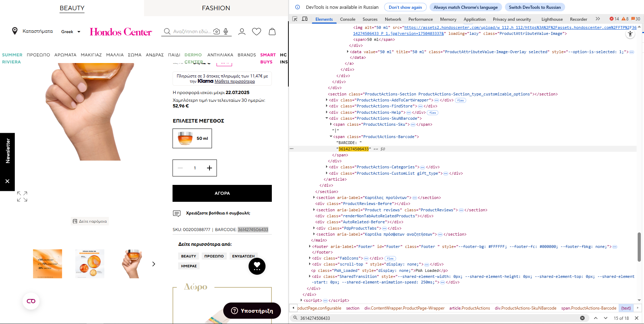Toggle flex badge next to AddToCartWrapper
Screen dimensions: 644x324
click(x=461, y=100)
